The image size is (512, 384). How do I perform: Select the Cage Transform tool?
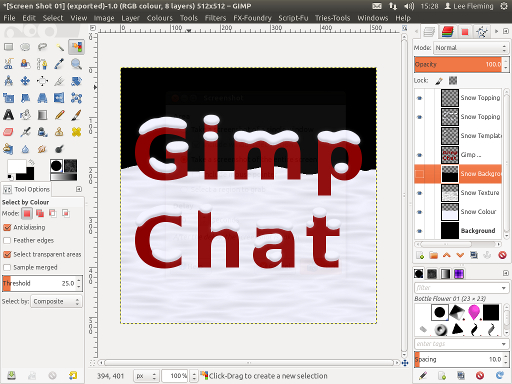76,98
